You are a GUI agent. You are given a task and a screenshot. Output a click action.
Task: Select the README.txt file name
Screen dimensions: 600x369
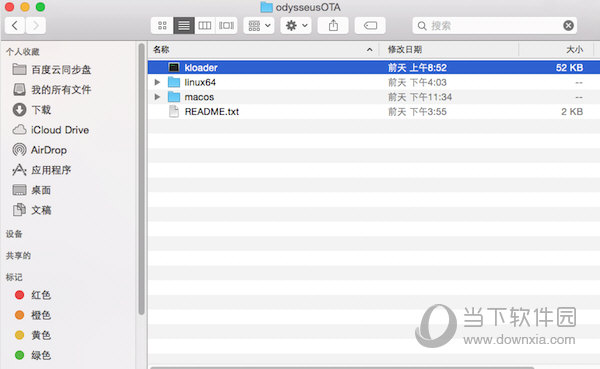tap(212, 112)
